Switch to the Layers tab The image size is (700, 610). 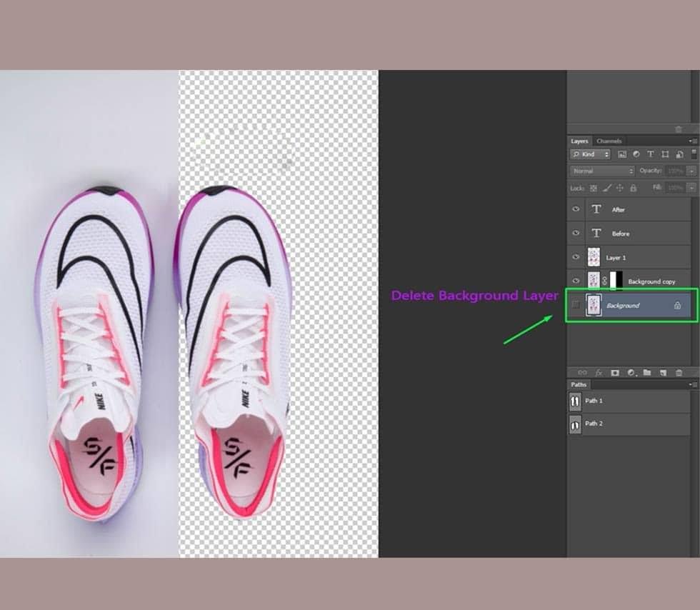pyautogui.click(x=579, y=141)
